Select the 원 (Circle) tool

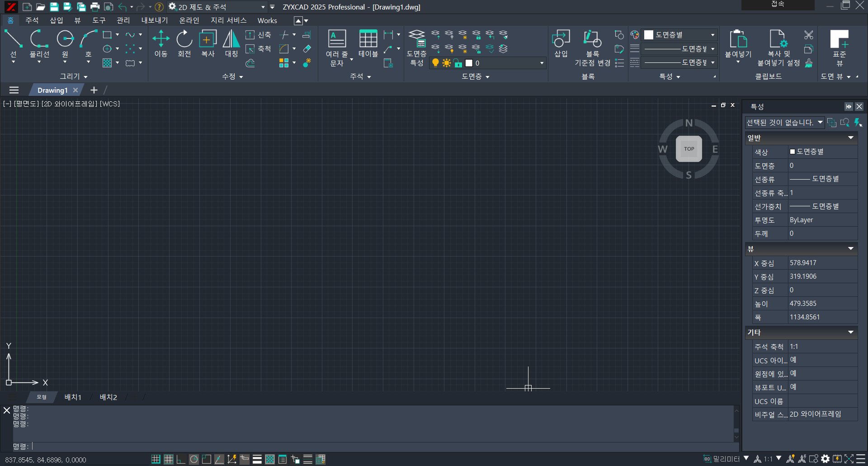coord(65,43)
